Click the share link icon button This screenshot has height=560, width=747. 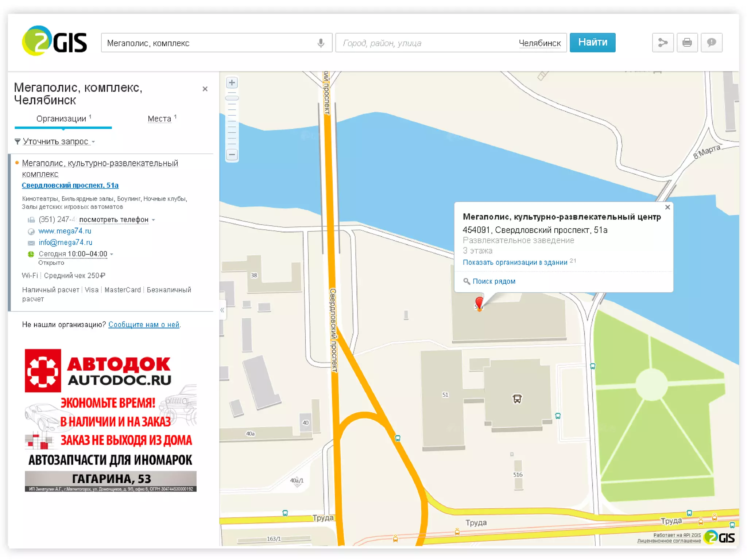coord(662,43)
